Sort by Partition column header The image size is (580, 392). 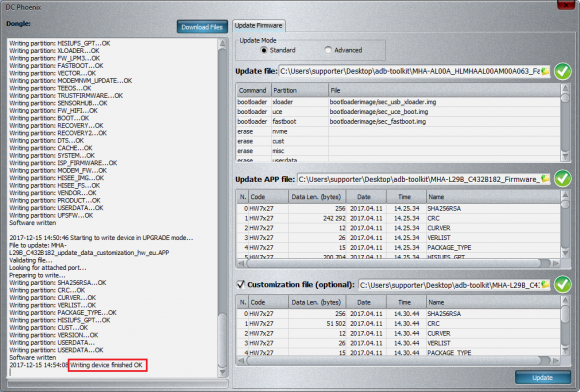coord(299,90)
